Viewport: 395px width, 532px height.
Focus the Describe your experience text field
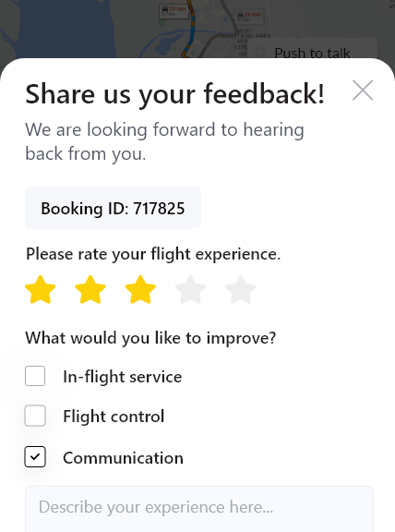[x=199, y=509]
